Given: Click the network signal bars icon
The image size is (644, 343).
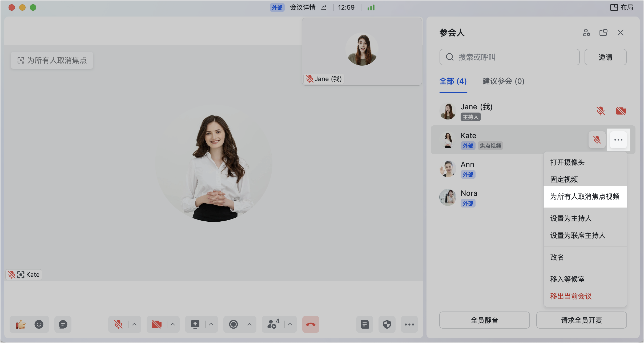Looking at the screenshot, I should click(x=371, y=7).
